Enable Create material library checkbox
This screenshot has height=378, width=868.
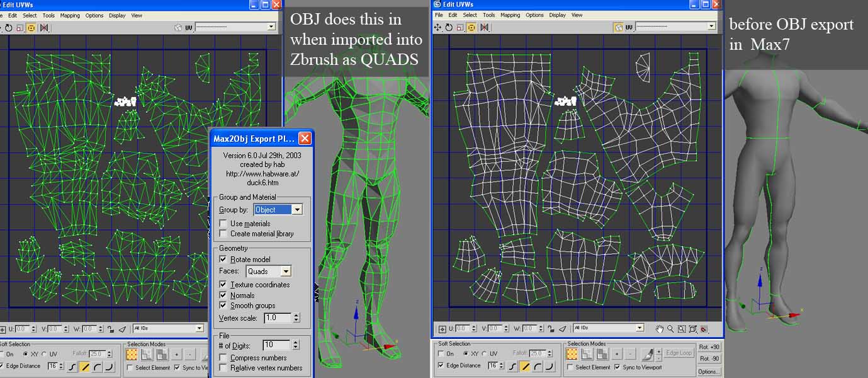pyautogui.click(x=223, y=234)
